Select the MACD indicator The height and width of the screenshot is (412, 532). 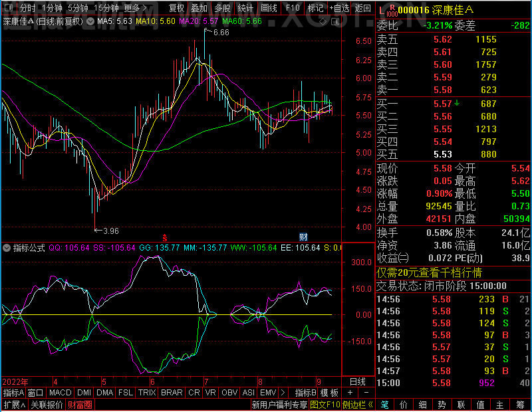pyautogui.click(x=60, y=393)
